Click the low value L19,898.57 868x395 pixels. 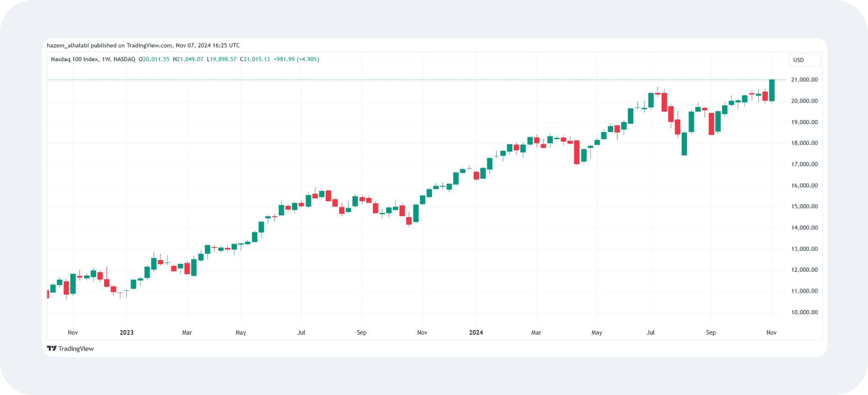pos(221,59)
